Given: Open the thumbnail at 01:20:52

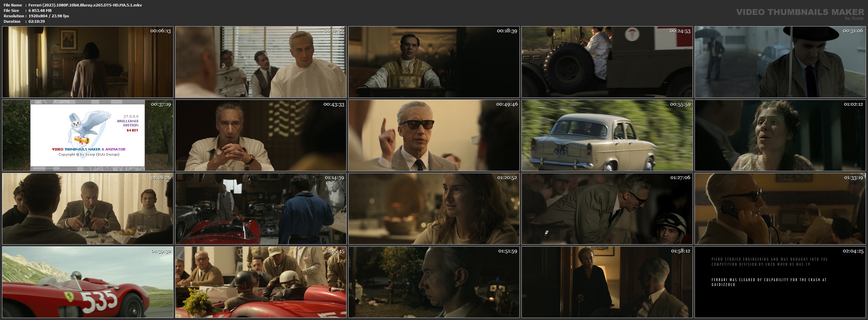Looking at the screenshot, I should [434, 209].
